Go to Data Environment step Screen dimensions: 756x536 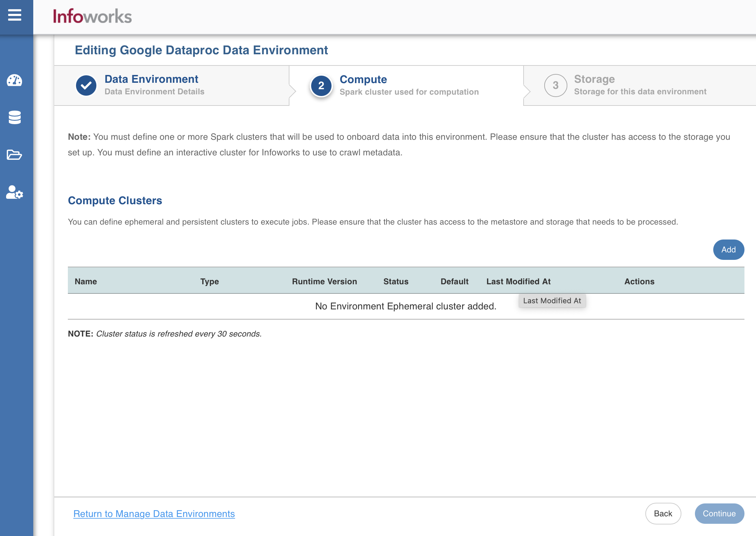pos(171,85)
